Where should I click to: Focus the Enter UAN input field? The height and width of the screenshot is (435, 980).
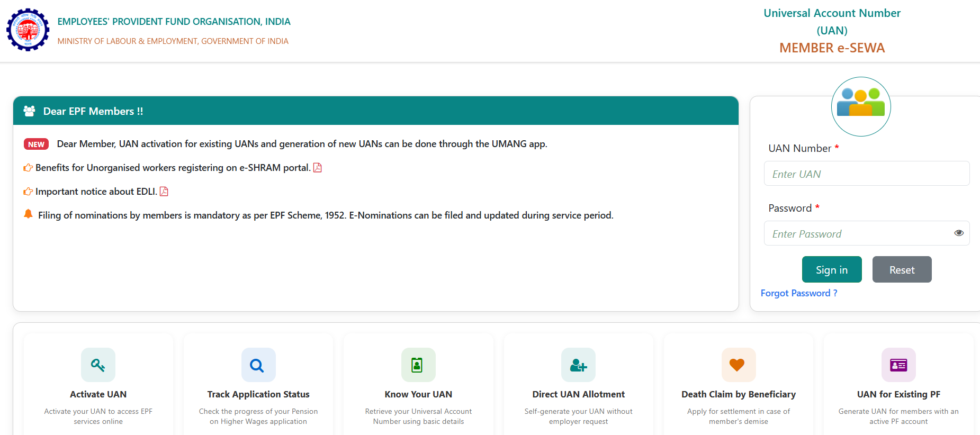(x=866, y=174)
